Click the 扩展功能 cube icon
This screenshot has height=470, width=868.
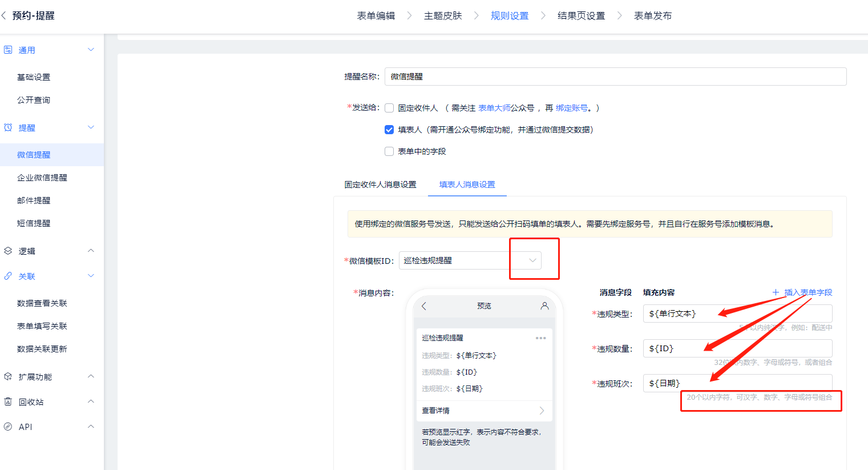[8, 377]
